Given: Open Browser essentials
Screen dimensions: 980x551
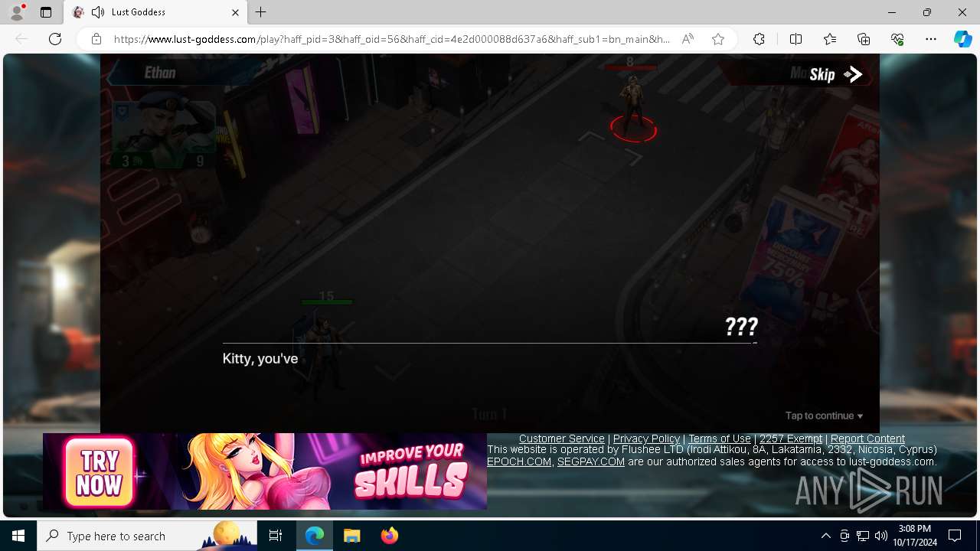Looking at the screenshot, I should (x=897, y=39).
